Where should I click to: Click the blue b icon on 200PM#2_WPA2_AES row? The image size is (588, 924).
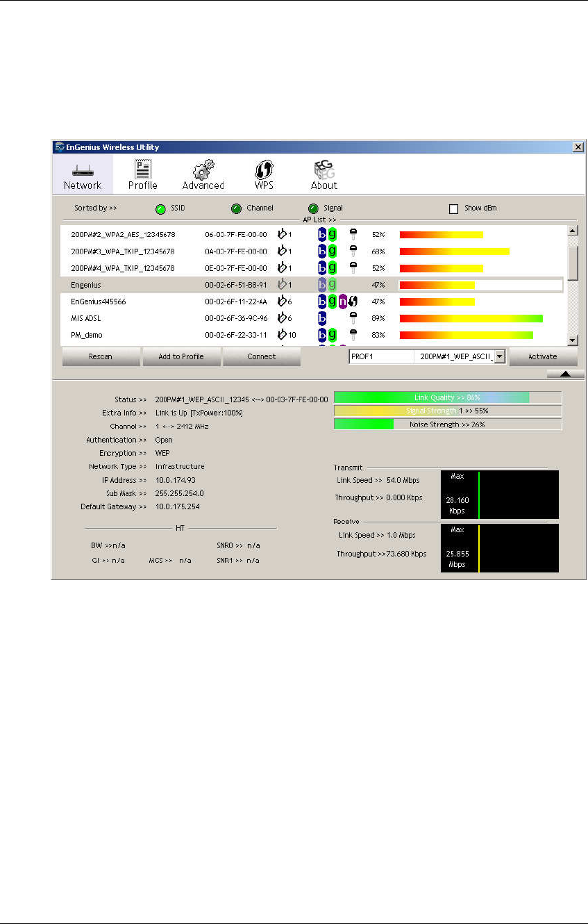[322, 235]
